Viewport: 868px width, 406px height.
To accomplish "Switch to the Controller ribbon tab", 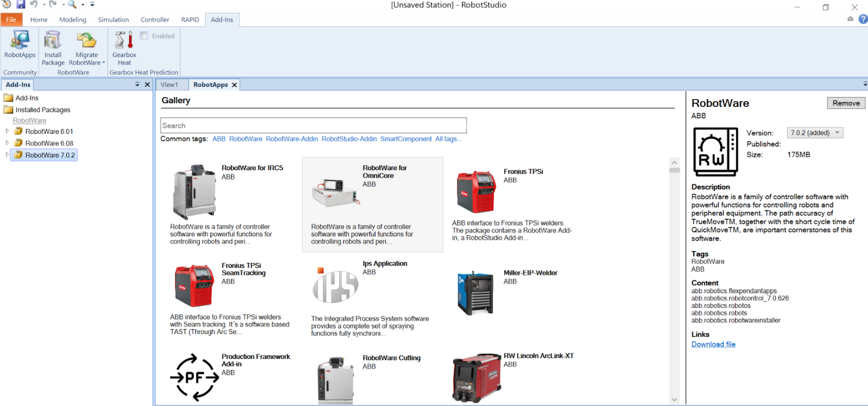I will coord(155,20).
